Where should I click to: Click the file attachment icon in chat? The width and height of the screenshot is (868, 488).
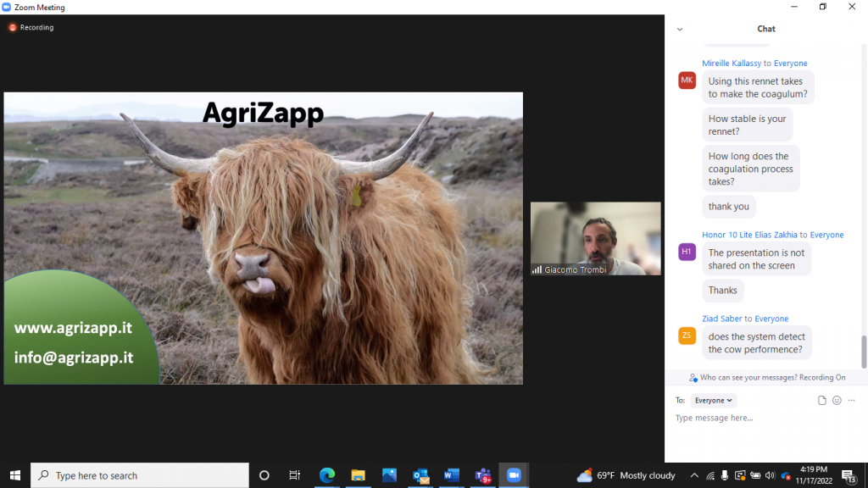(821, 401)
